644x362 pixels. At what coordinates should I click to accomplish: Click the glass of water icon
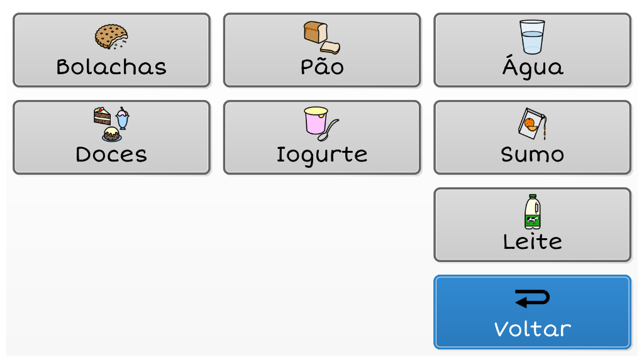[x=532, y=37]
